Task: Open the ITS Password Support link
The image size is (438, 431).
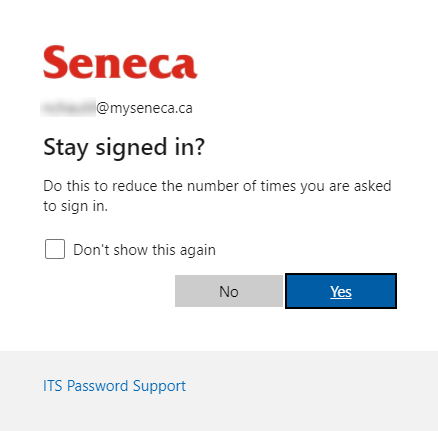Action: 114,386
